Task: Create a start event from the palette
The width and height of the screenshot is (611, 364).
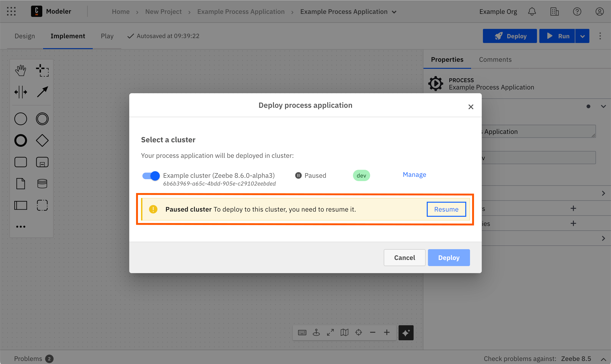Action: click(21, 119)
